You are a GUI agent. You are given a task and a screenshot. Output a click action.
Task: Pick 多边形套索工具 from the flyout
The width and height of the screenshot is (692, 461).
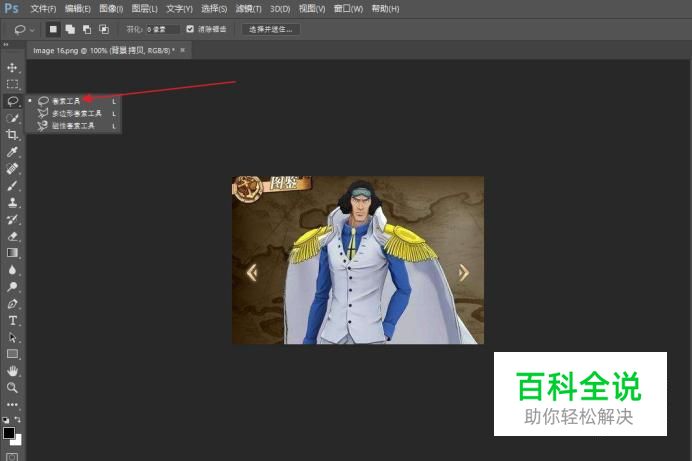(73, 113)
